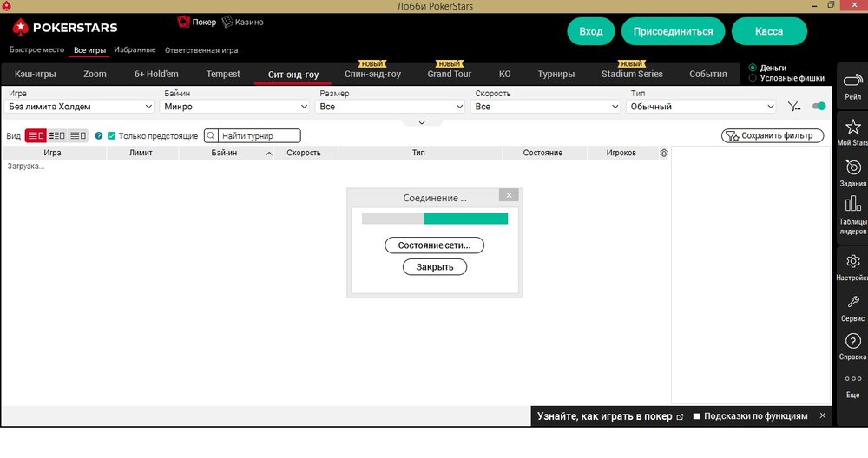
Task: Sort by Состояние column header
Action: click(x=543, y=153)
